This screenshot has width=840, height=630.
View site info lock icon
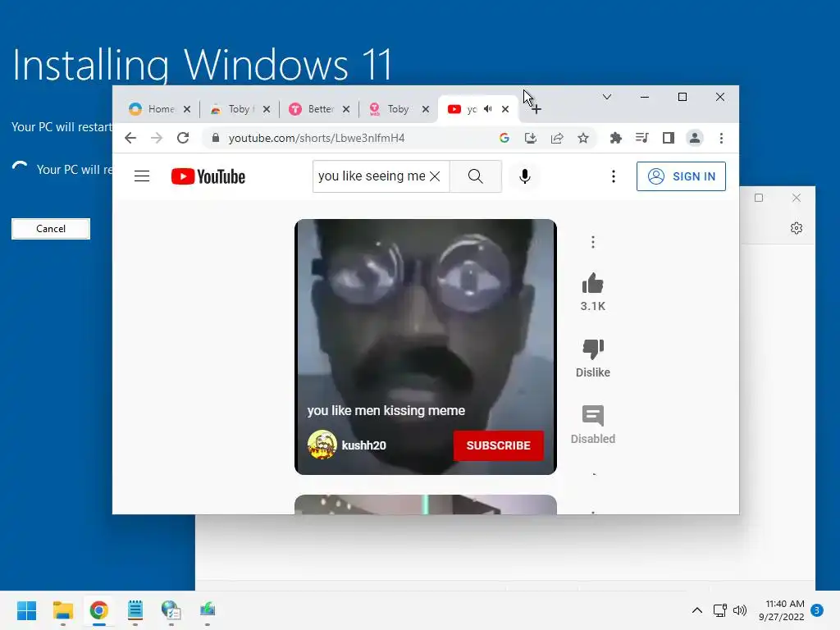pos(216,138)
